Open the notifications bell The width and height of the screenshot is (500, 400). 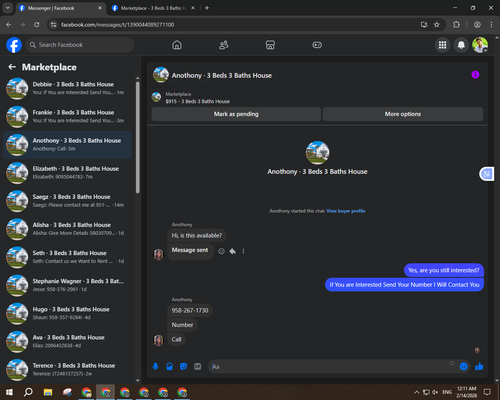[461, 45]
